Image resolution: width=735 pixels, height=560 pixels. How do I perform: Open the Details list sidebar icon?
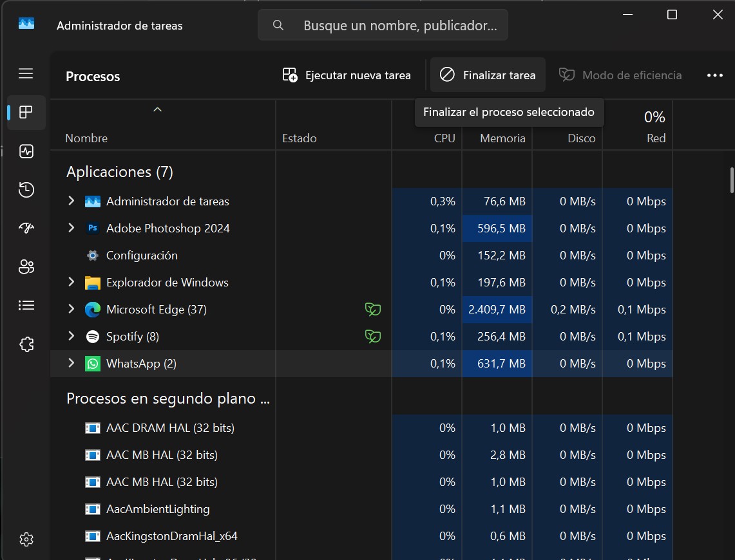[26, 305]
